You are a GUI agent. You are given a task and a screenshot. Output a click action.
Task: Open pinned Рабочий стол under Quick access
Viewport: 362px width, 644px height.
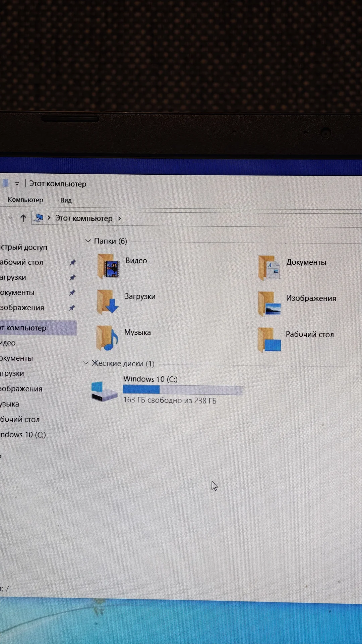(21, 262)
